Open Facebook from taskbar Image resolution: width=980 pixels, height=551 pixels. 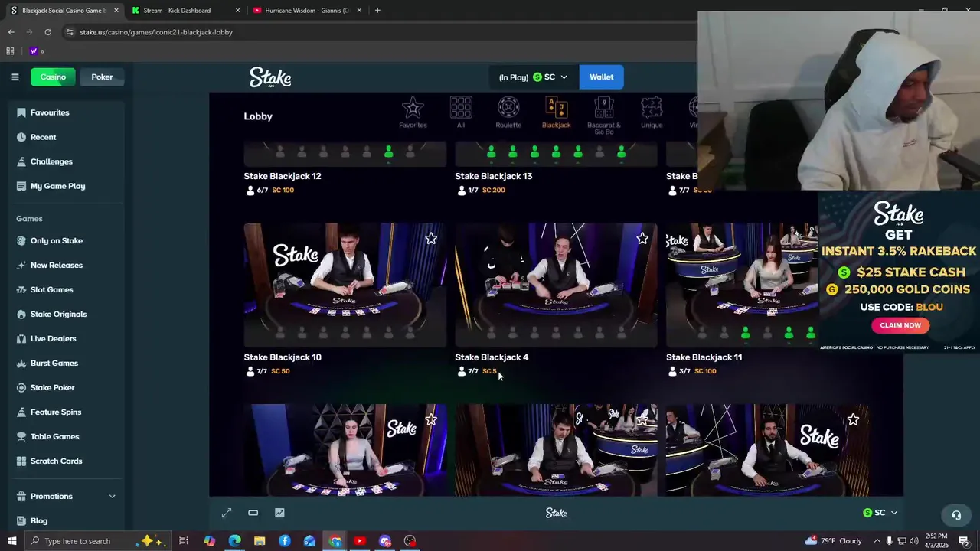click(285, 541)
